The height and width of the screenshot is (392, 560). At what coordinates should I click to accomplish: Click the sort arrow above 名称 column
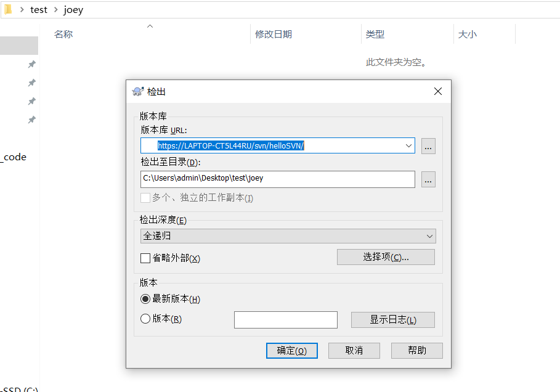tap(150, 26)
